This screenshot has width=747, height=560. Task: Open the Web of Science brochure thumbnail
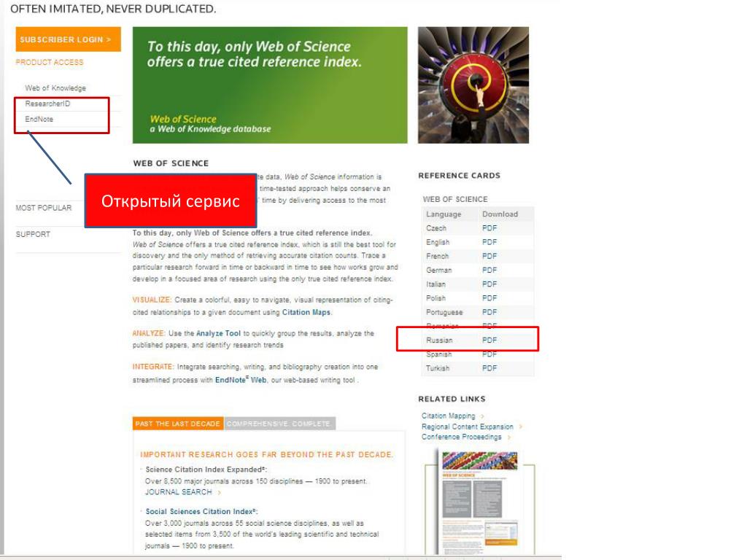479,502
